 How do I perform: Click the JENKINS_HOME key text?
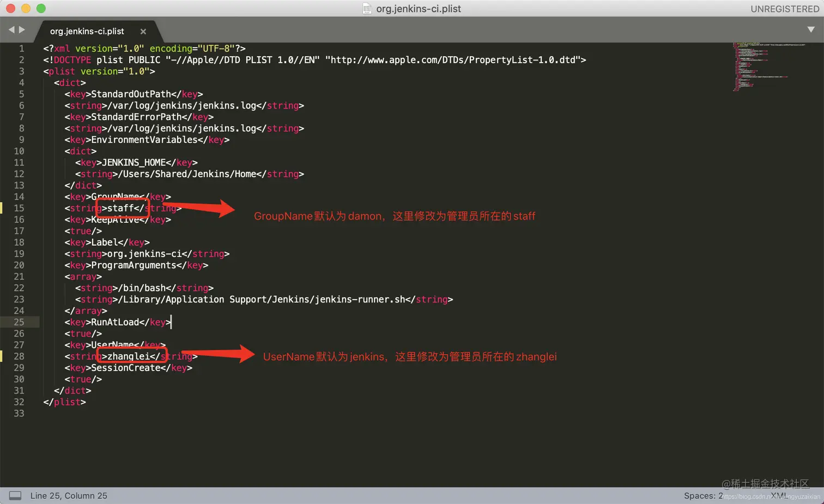(x=134, y=162)
